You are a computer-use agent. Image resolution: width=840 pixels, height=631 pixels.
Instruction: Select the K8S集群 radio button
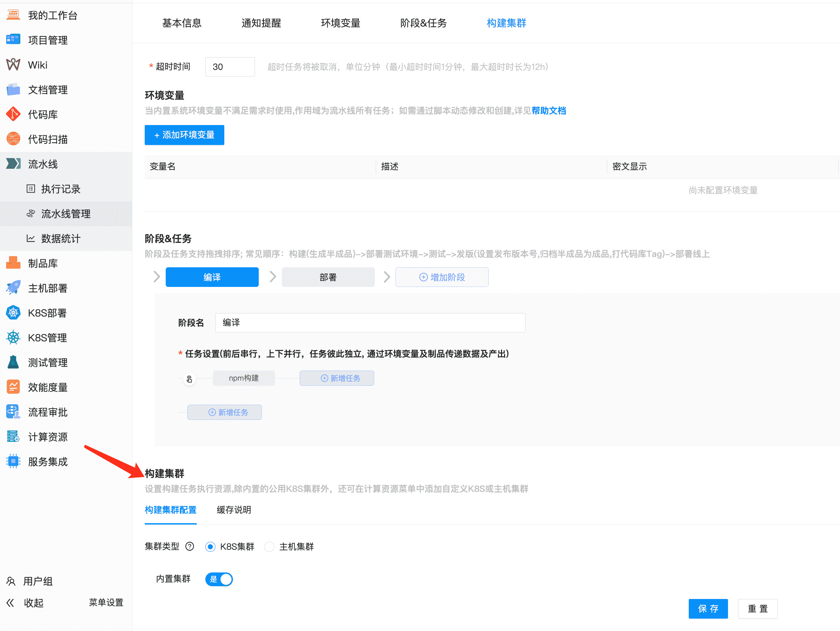[211, 547]
